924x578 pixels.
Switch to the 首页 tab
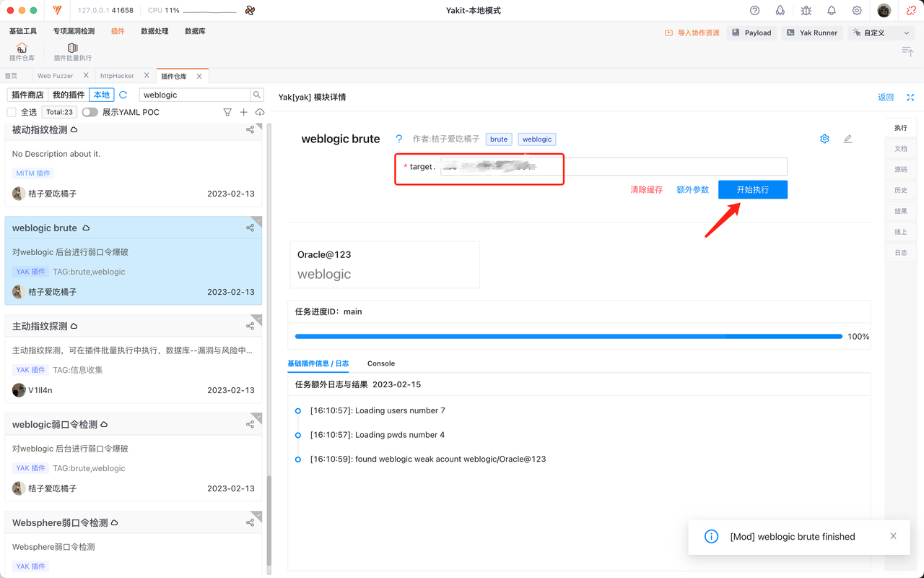coord(11,76)
